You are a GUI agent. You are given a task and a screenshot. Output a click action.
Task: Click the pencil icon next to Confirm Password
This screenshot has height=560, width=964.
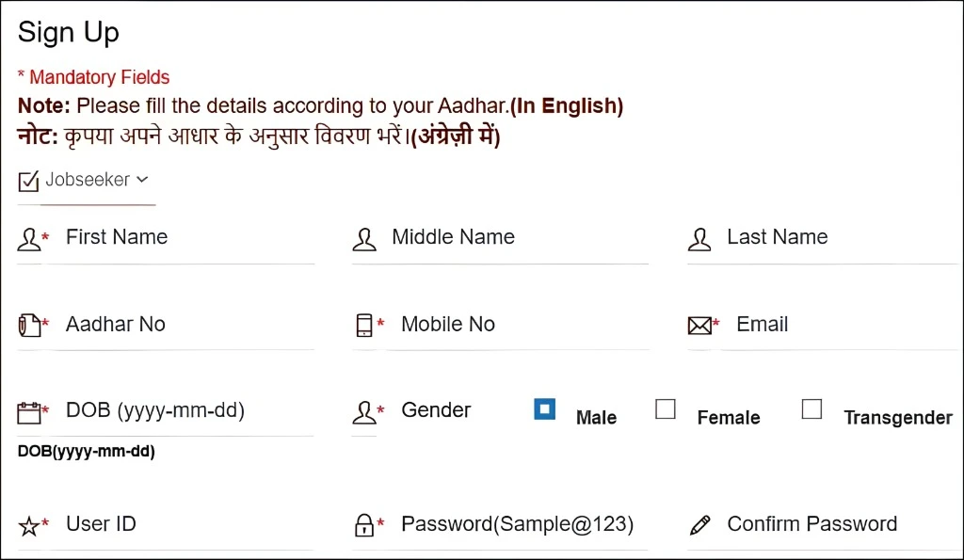pyautogui.click(x=700, y=524)
